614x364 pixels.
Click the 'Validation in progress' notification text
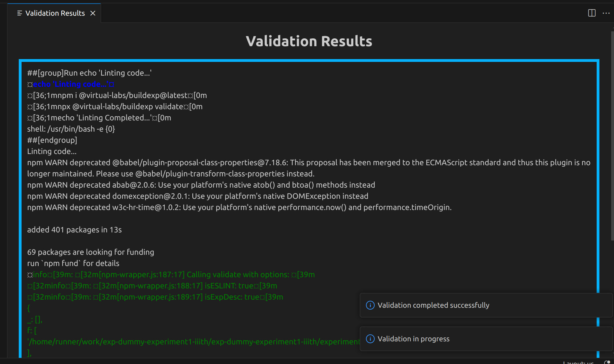[x=413, y=339]
